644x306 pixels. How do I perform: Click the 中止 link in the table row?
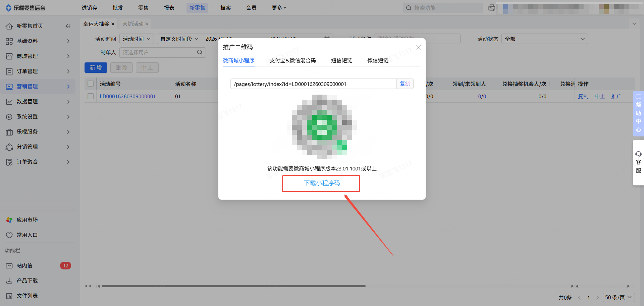[600, 96]
